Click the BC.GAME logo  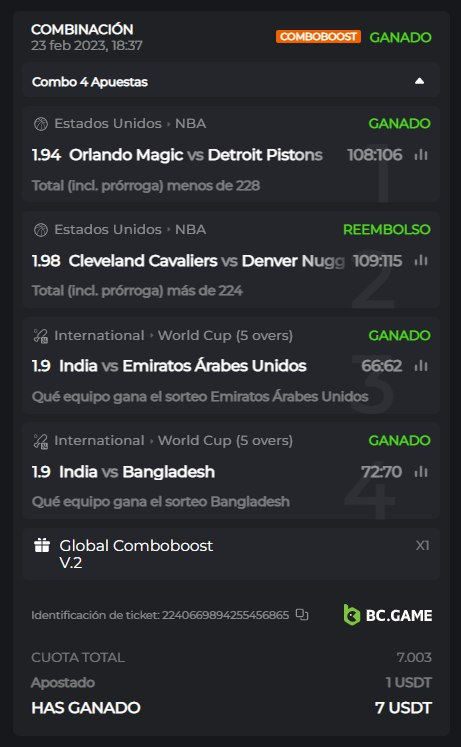388,615
